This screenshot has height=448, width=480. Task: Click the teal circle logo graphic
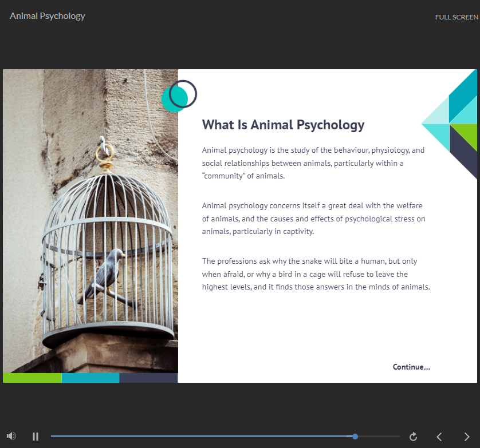176,97
